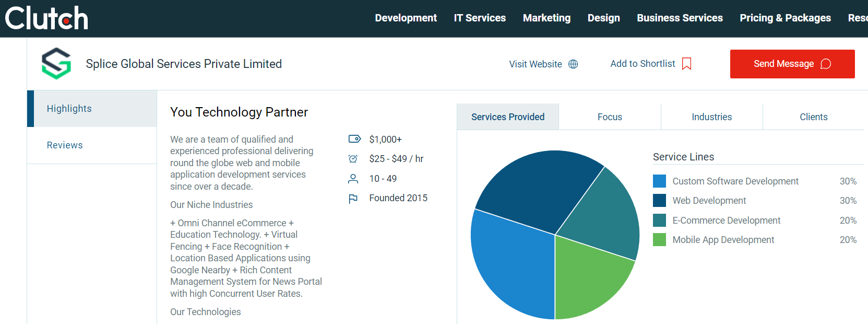Click the flag icon beside Founded 2015
Viewport: 868px width, 324px height.
[353, 199]
